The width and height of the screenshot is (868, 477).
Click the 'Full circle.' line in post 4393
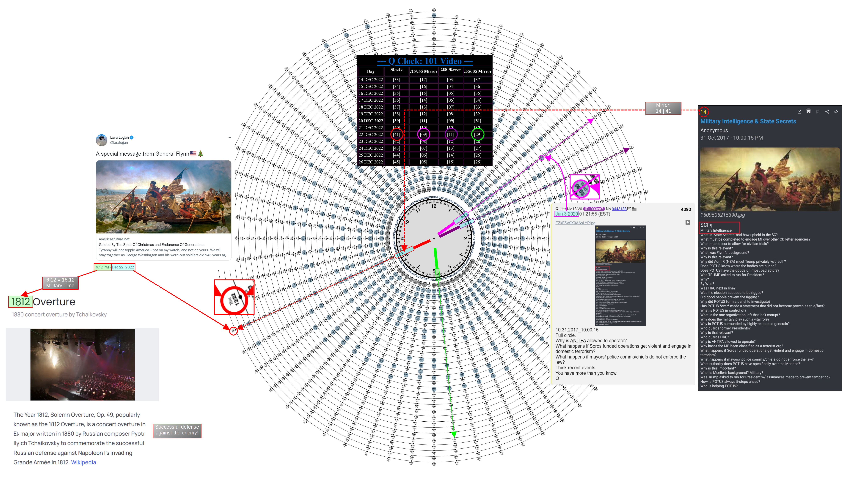point(566,335)
